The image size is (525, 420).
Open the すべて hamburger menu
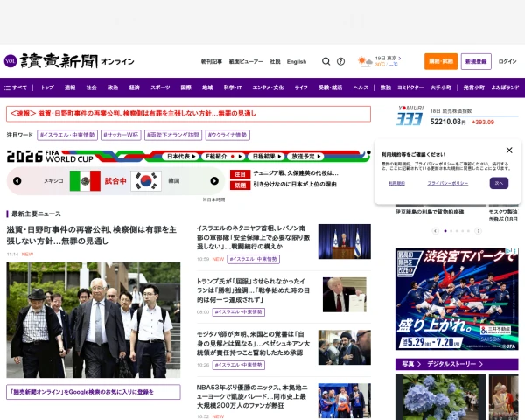tap(16, 87)
